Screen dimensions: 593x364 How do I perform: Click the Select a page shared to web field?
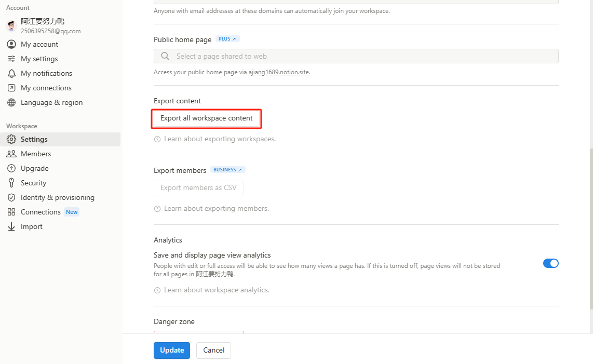[356, 56]
